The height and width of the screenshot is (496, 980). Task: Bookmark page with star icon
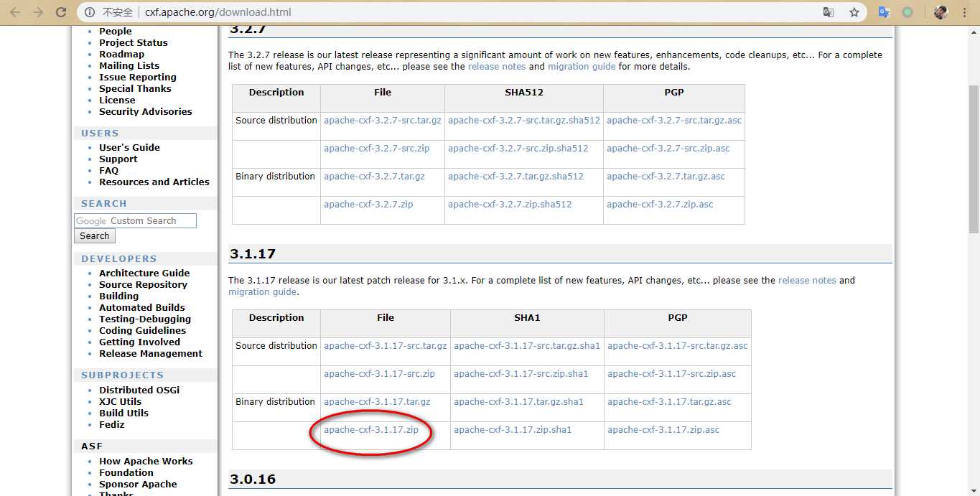[x=854, y=12]
